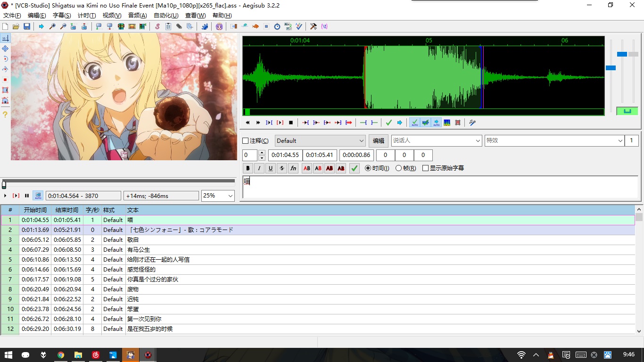
Task: Zoom video out with magnifier minus icon
Action: 63,26
